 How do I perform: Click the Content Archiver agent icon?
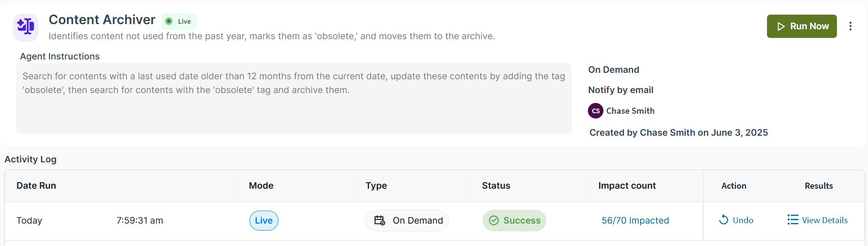tap(26, 27)
